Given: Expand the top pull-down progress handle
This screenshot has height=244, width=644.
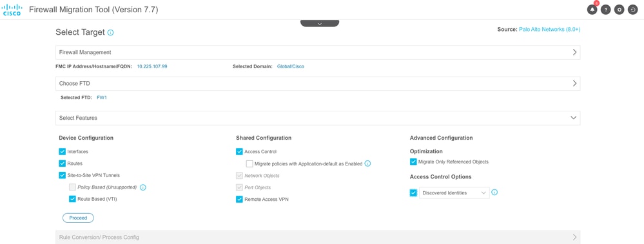Looking at the screenshot, I should [x=320, y=24].
